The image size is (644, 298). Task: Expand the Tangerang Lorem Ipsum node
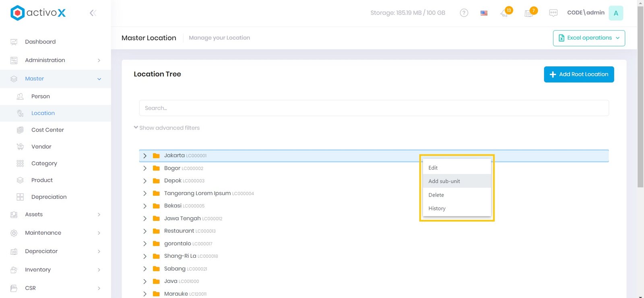(x=145, y=193)
